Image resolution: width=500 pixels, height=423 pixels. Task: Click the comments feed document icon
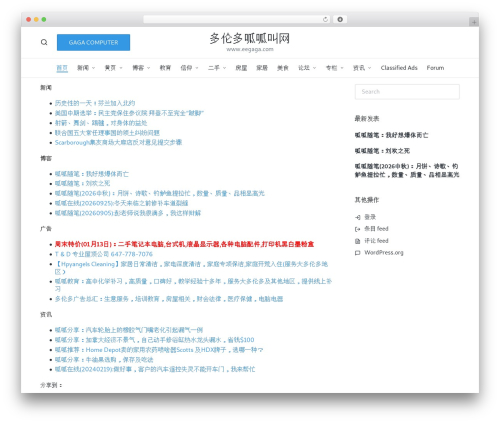point(358,241)
